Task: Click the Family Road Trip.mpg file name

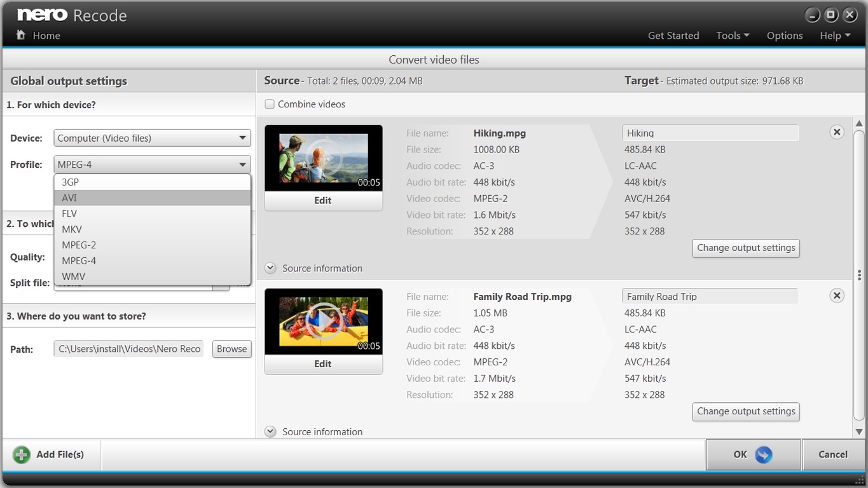Action: 522,296
